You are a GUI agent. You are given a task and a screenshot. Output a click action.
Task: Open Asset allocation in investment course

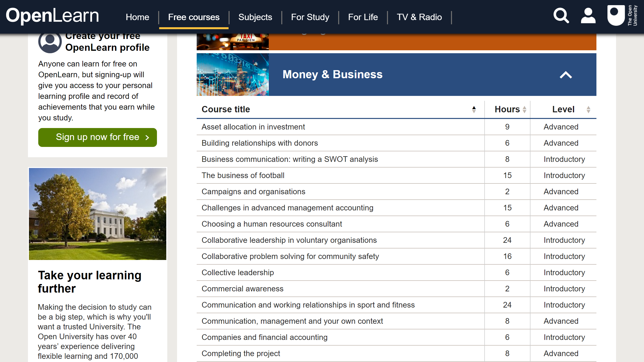coord(253,127)
